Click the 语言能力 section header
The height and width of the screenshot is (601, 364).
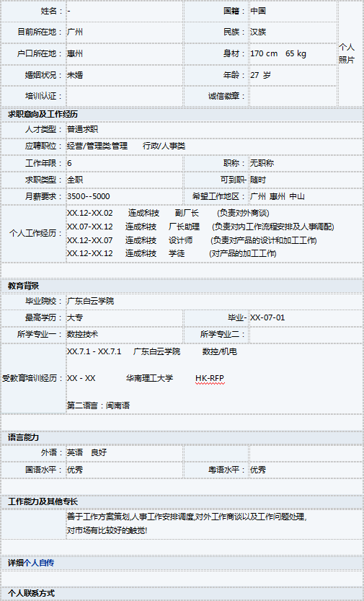tap(23, 437)
